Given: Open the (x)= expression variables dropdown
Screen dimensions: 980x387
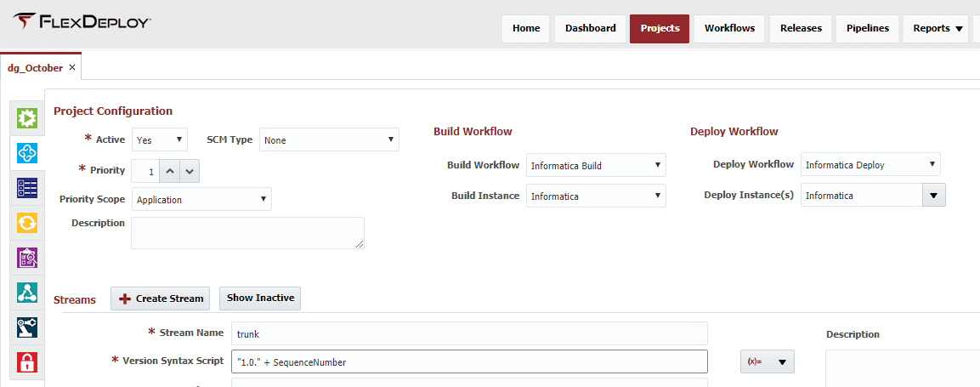Looking at the screenshot, I should coord(768,361).
